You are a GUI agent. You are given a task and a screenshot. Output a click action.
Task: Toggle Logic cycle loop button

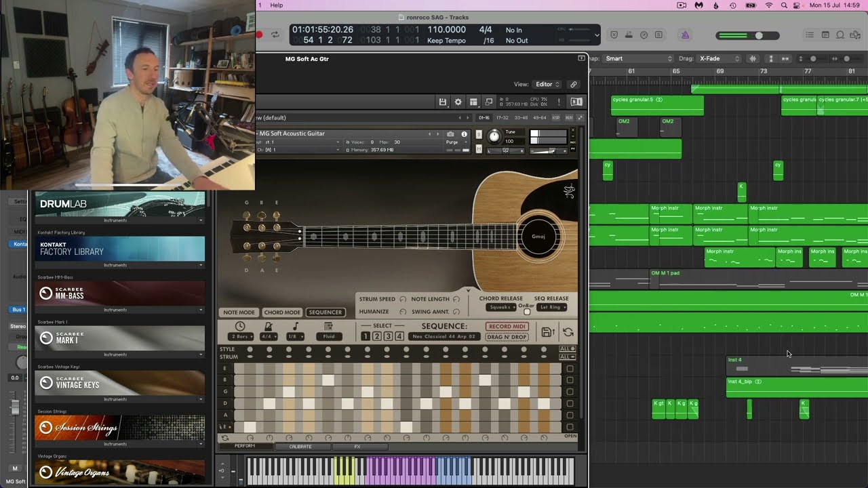pos(275,35)
